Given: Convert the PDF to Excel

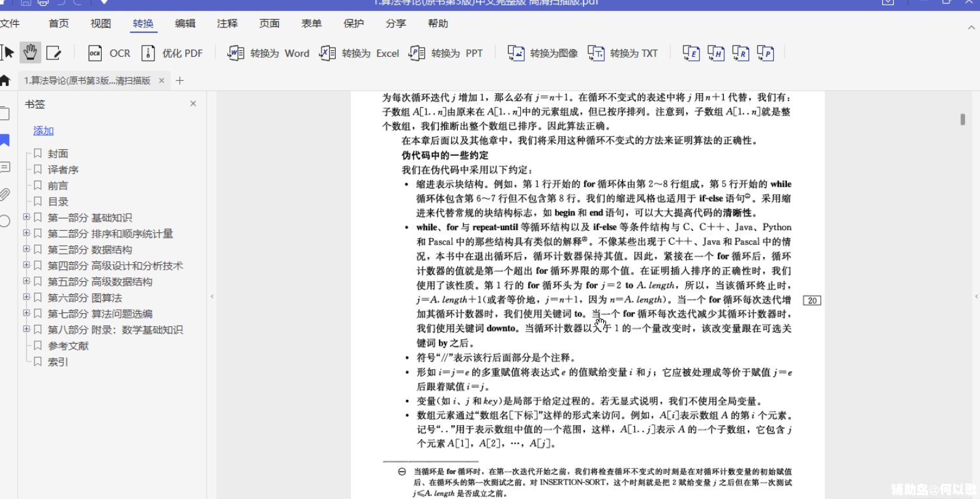Looking at the screenshot, I should click(x=359, y=53).
